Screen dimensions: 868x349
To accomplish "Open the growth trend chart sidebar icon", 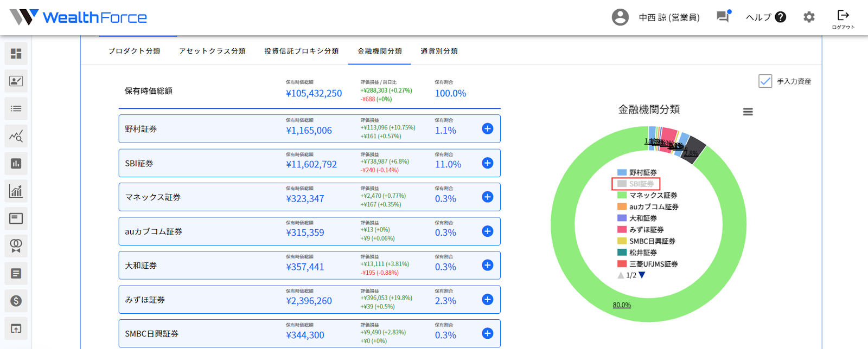I will tap(16, 191).
